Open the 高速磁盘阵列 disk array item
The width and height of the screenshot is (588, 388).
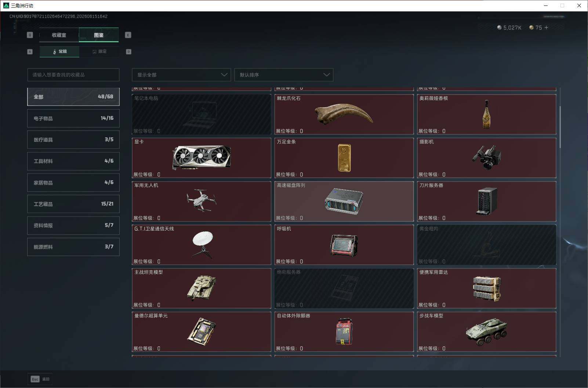[344, 201]
